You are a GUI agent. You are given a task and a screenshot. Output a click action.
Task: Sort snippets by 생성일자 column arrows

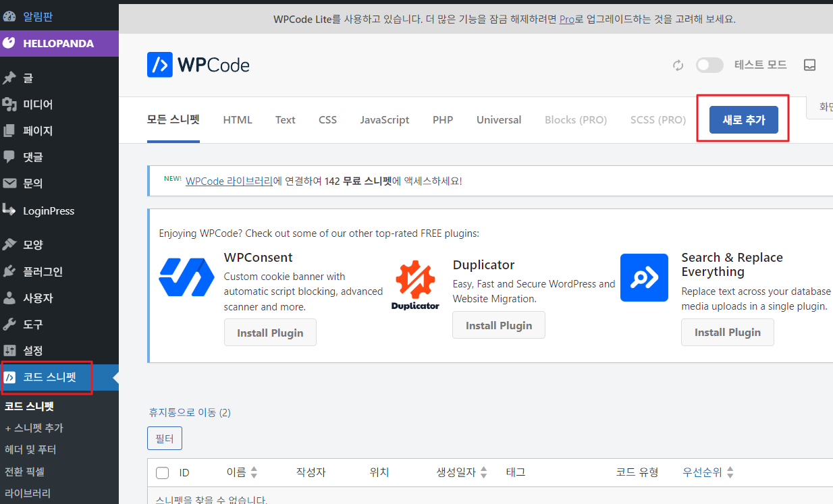[x=483, y=473]
